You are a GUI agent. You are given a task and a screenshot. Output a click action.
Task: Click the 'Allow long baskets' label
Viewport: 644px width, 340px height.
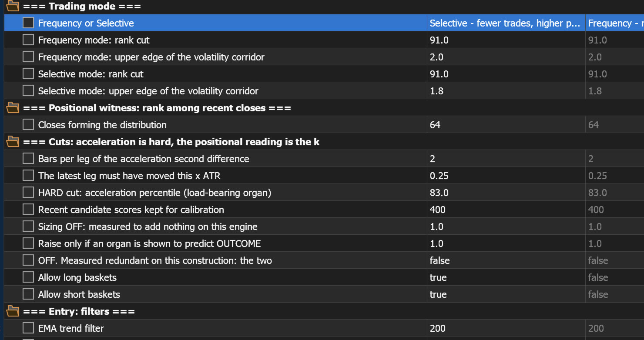(77, 277)
